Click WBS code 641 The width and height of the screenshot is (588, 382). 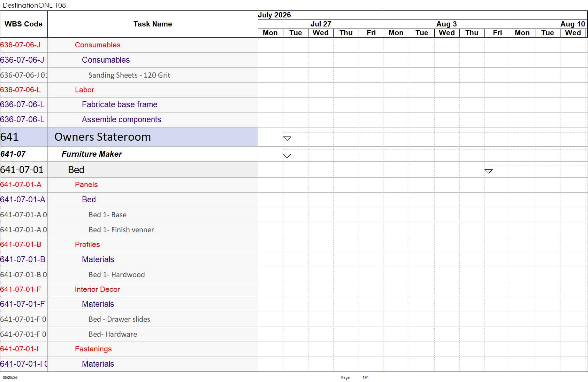pos(9,137)
